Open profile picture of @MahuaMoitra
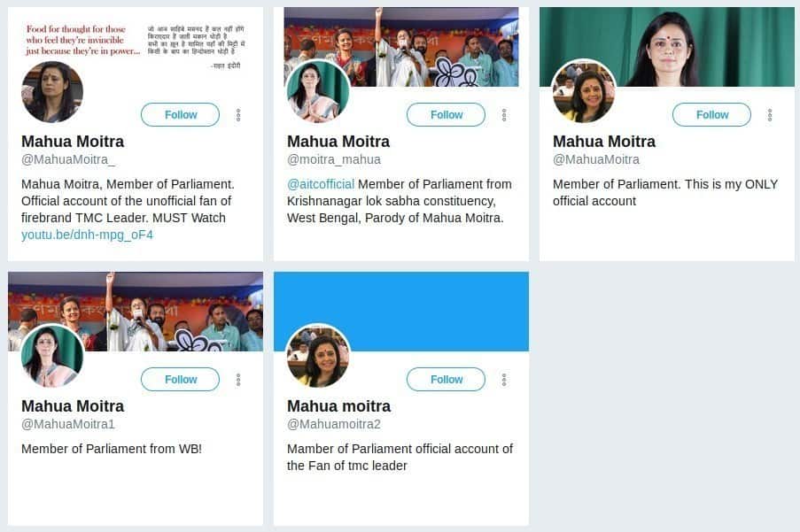Viewport: 800px width, 532px height. [584, 92]
